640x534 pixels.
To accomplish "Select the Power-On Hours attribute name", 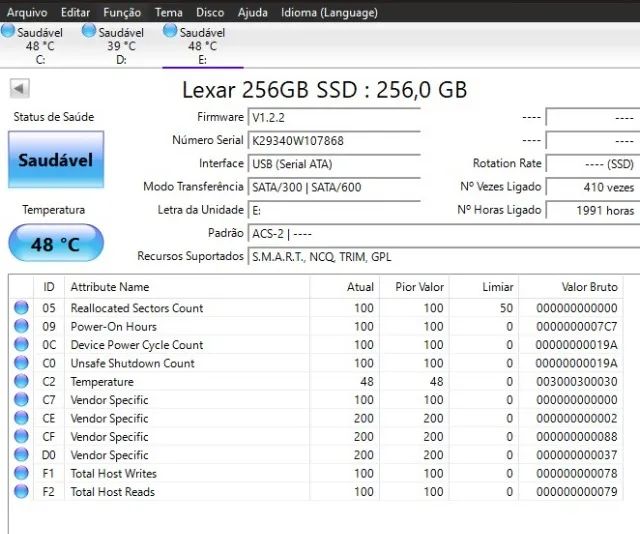I will (113, 327).
